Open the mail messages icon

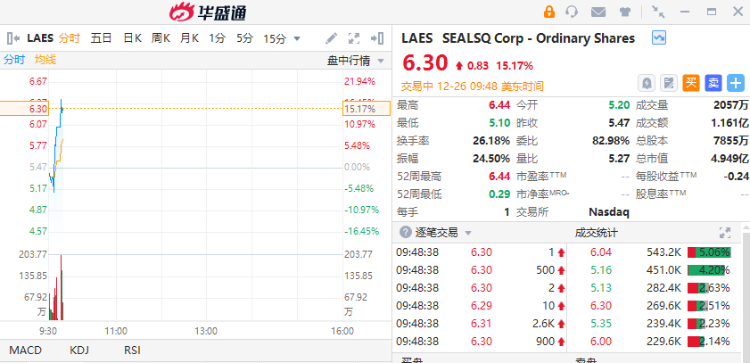(x=598, y=12)
